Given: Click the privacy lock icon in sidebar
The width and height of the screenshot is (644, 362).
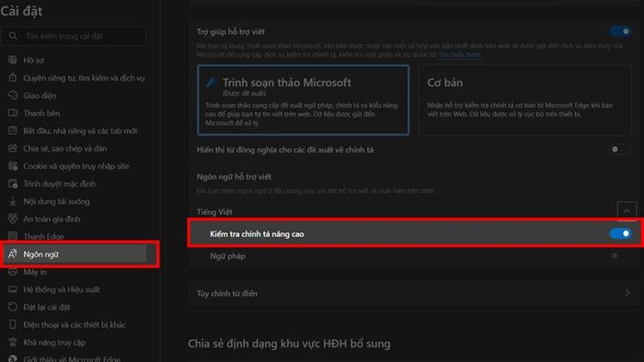Looking at the screenshot, I should coord(13,77).
